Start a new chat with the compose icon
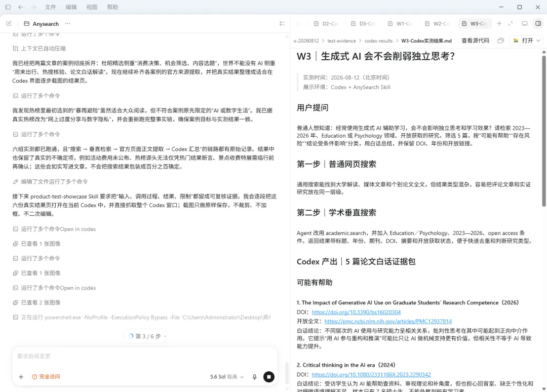Image resolution: width=547 pixels, height=392 pixels. pyautogui.click(x=9, y=23)
